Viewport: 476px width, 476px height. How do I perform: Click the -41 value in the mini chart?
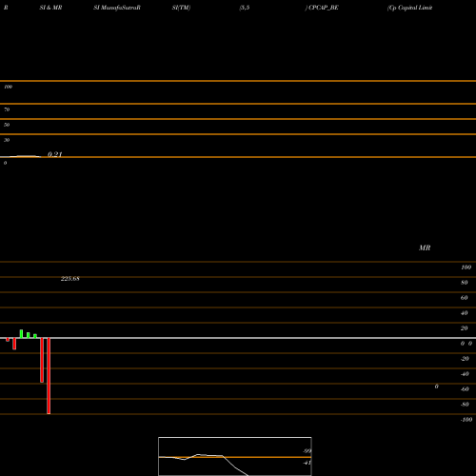(307, 463)
